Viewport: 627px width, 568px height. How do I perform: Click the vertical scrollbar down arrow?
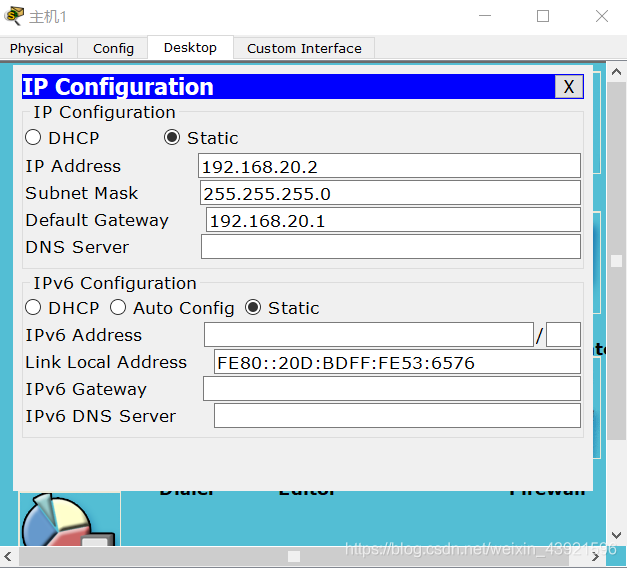(x=616, y=535)
